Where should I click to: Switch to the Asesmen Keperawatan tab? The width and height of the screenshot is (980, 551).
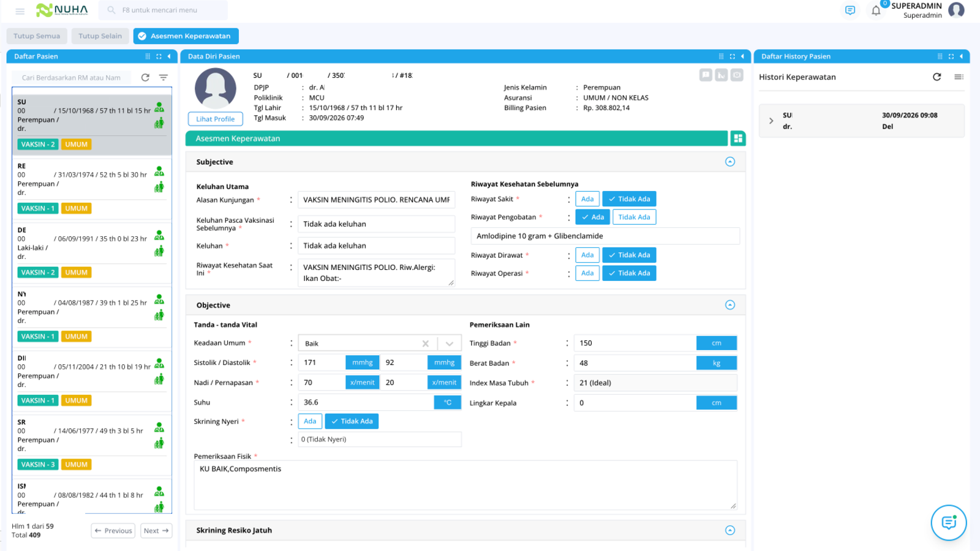pyautogui.click(x=186, y=36)
